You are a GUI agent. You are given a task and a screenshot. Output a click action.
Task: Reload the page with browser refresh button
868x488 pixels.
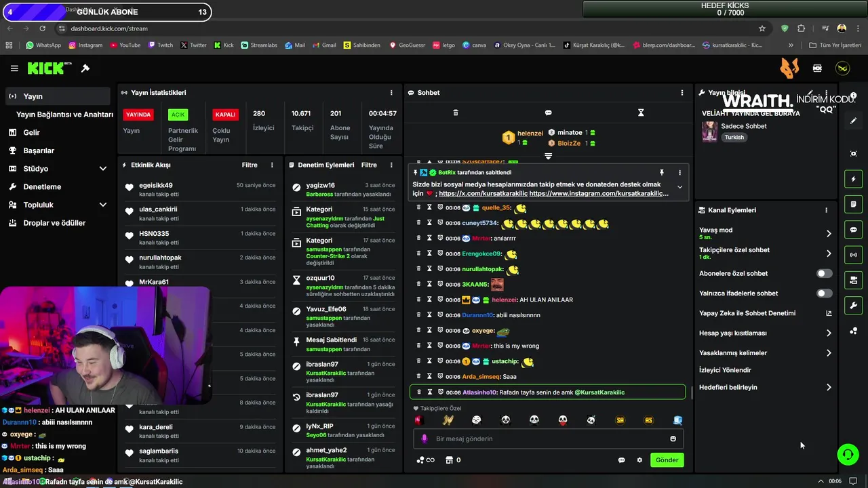(x=42, y=28)
